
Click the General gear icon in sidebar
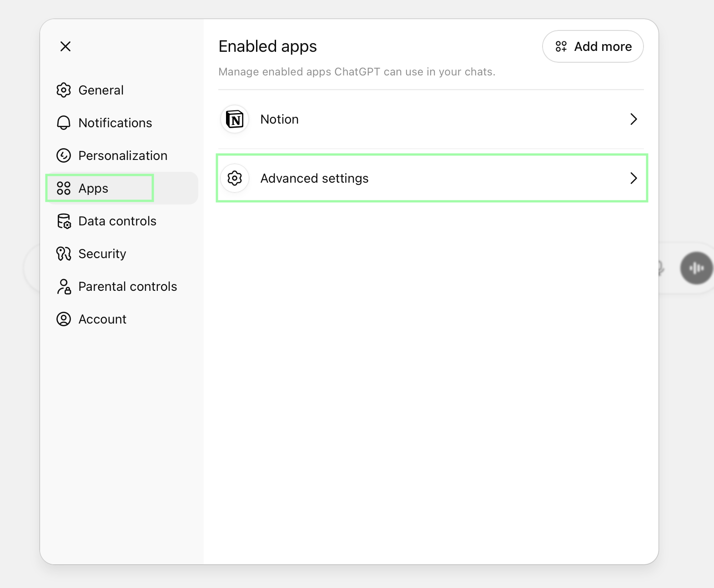click(64, 90)
